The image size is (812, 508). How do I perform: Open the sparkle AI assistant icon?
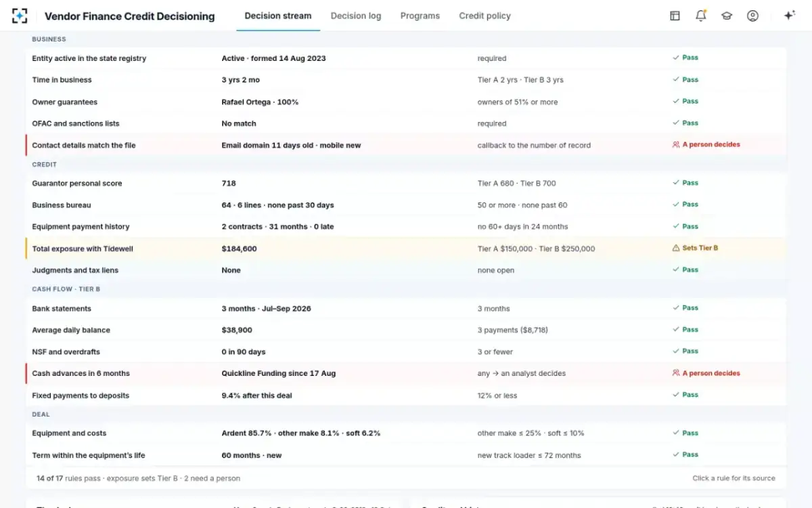(789, 16)
